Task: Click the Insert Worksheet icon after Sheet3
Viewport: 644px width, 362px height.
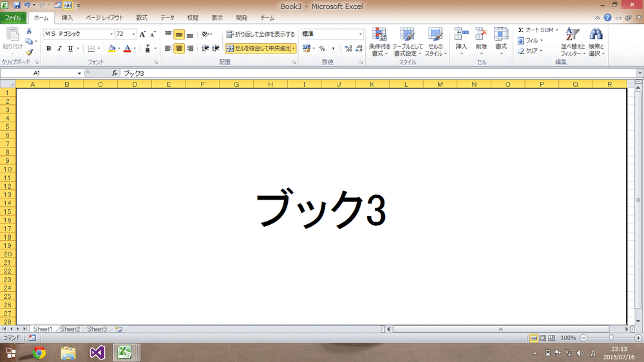Action: (x=118, y=329)
